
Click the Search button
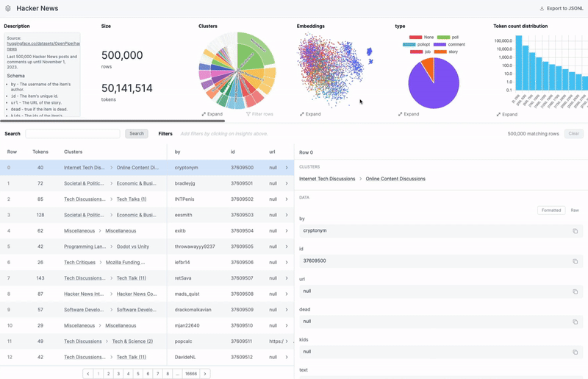click(x=137, y=134)
